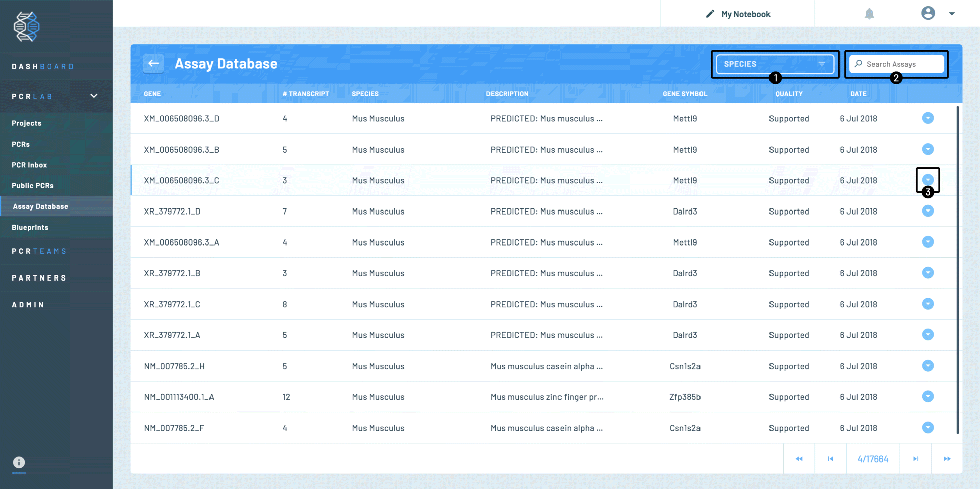Open PCRs in the sidebar
Screen dimensions: 980x489
21,144
